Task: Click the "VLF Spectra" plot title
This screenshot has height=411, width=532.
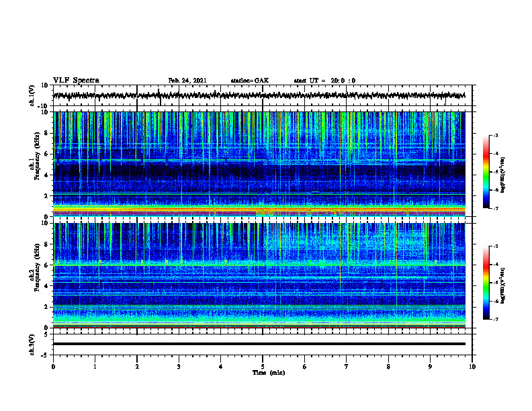Action: 76,81
